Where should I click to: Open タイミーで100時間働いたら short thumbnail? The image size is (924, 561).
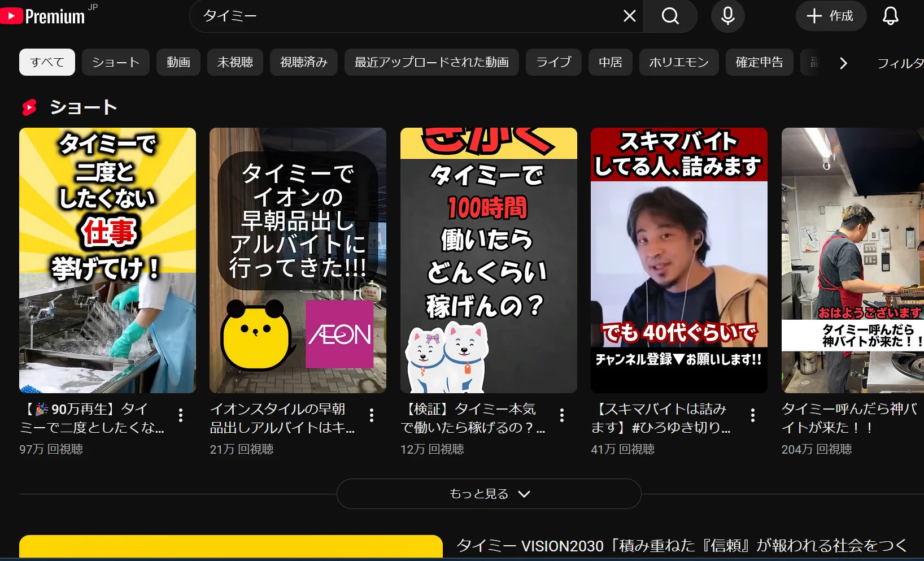pyautogui.click(x=489, y=260)
